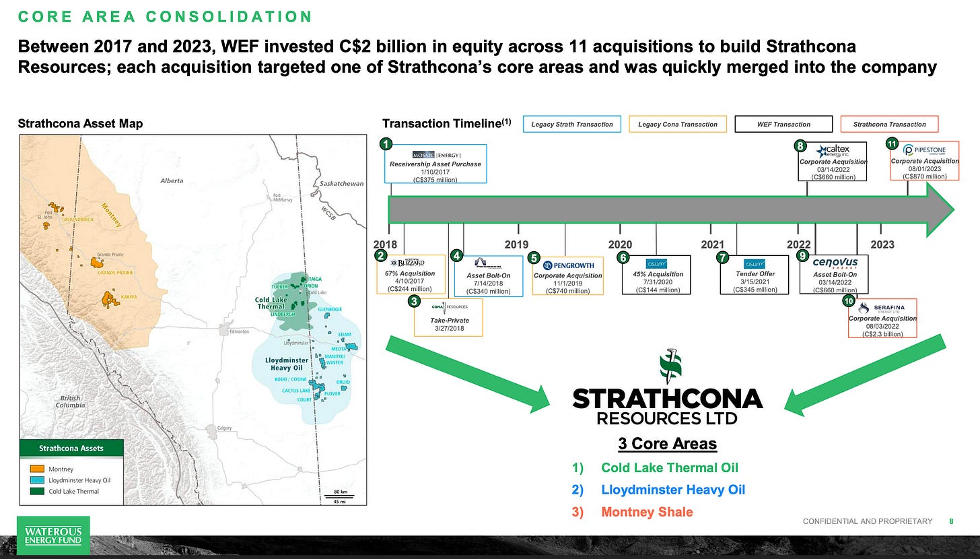Click the KAKWA asset label on map
The image size is (980, 559).
click(130, 296)
